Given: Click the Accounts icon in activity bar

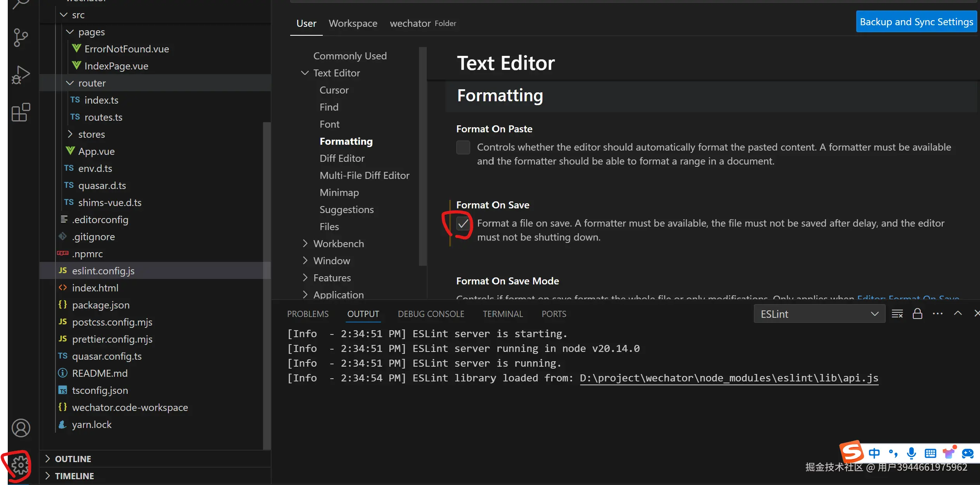Looking at the screenshot, I should (21, 428).
